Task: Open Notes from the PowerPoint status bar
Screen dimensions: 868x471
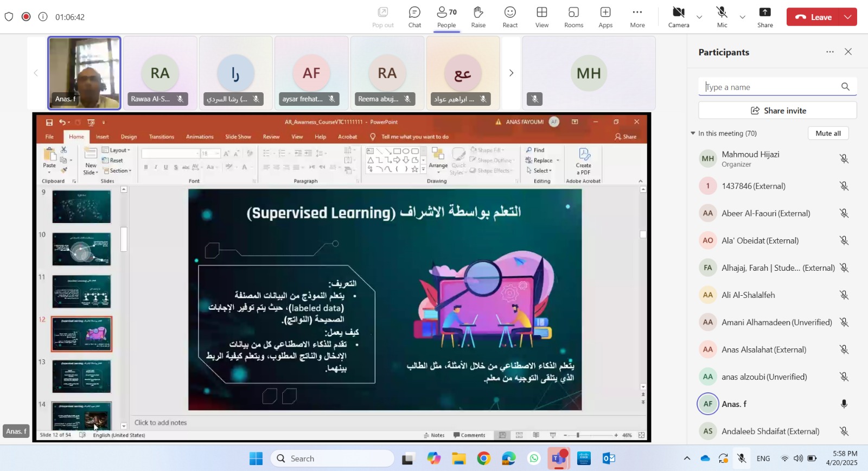Action: coord(434,435)
